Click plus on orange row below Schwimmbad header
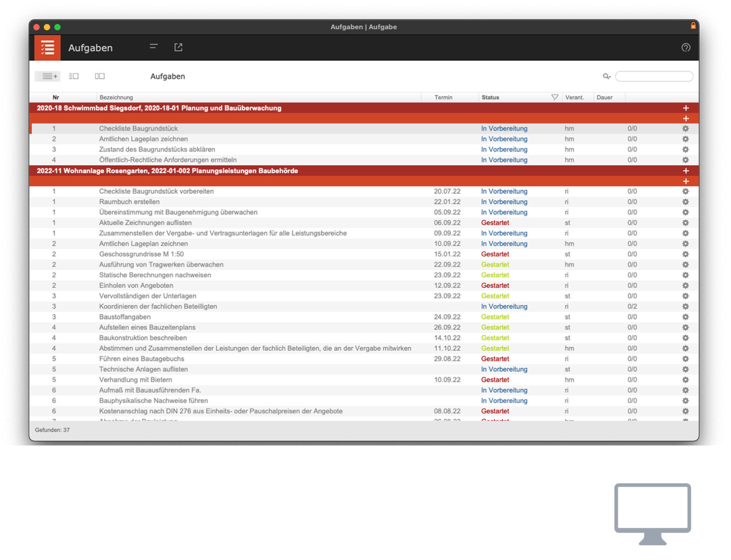Image resolution: width=731 pixels, height=560 pixels. coord(686,119)
